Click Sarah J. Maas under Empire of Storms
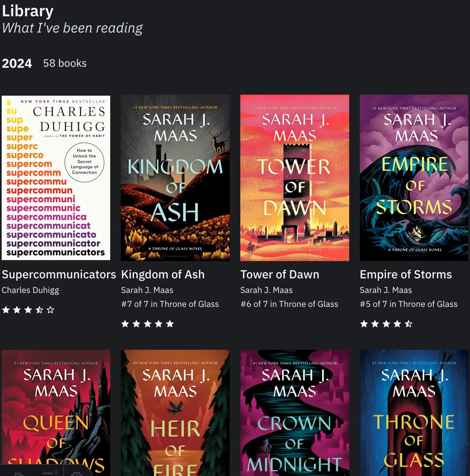The height and width of the screenshot is (476, 470). point(386,290)
